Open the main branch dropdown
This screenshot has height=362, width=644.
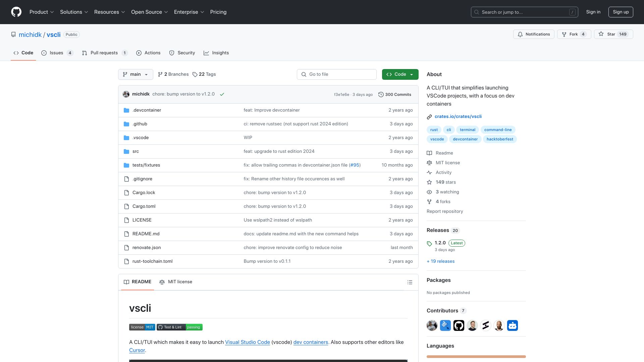point(136,74)
